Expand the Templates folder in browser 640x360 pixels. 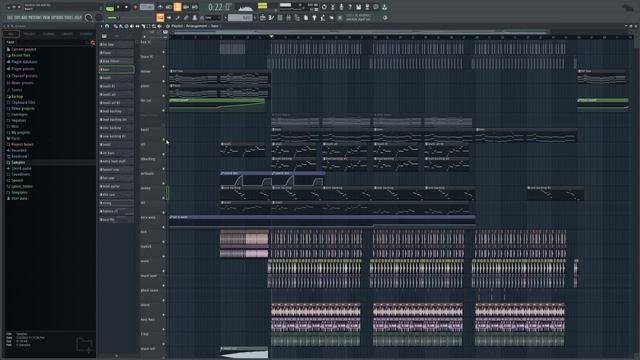pyautogui.click(x=17, y=192)
